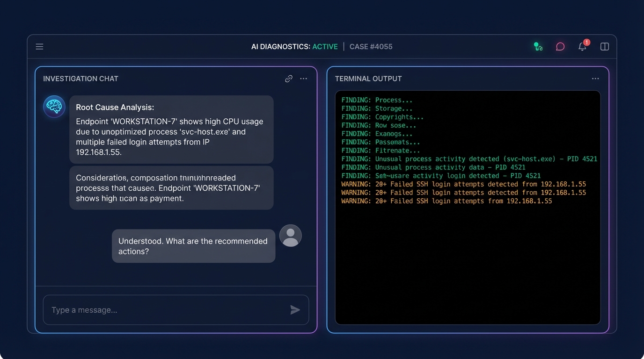
Task: Select the Investigation Chat panel title
Action: click(x=80, y=79)
